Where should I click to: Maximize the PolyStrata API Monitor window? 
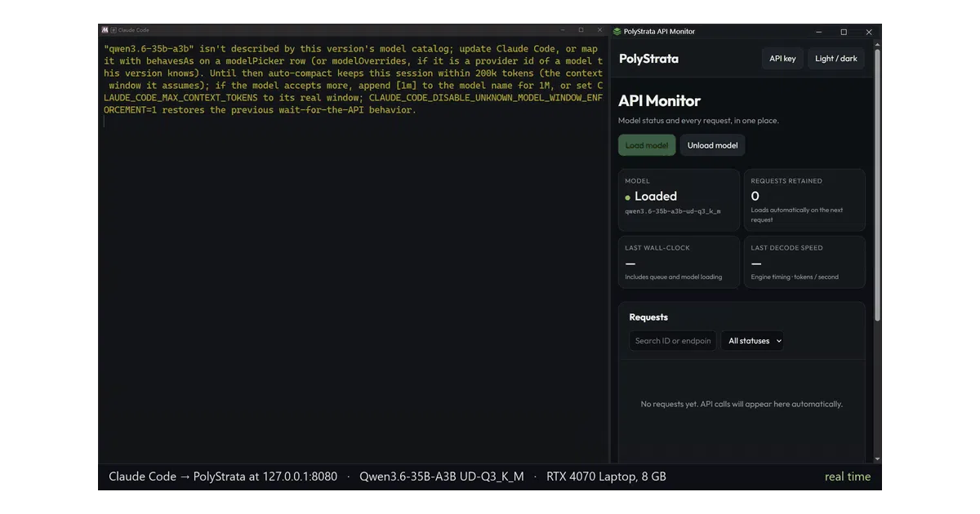844,32
